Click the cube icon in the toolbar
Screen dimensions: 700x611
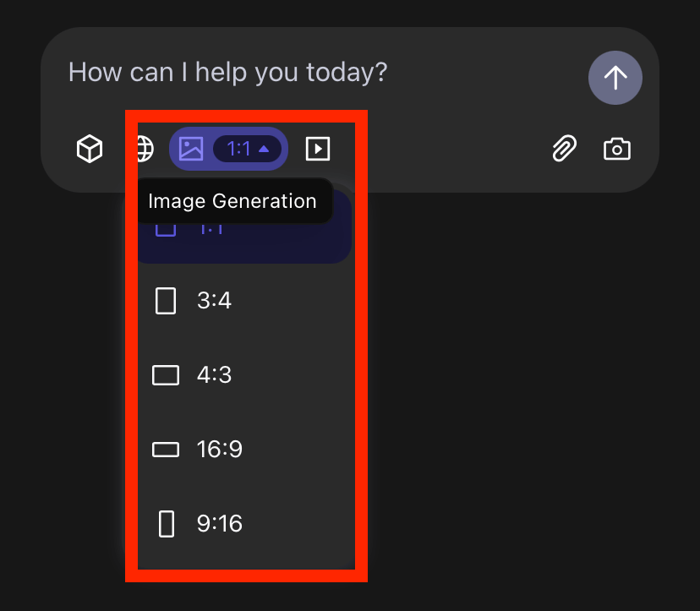[90, 150]
